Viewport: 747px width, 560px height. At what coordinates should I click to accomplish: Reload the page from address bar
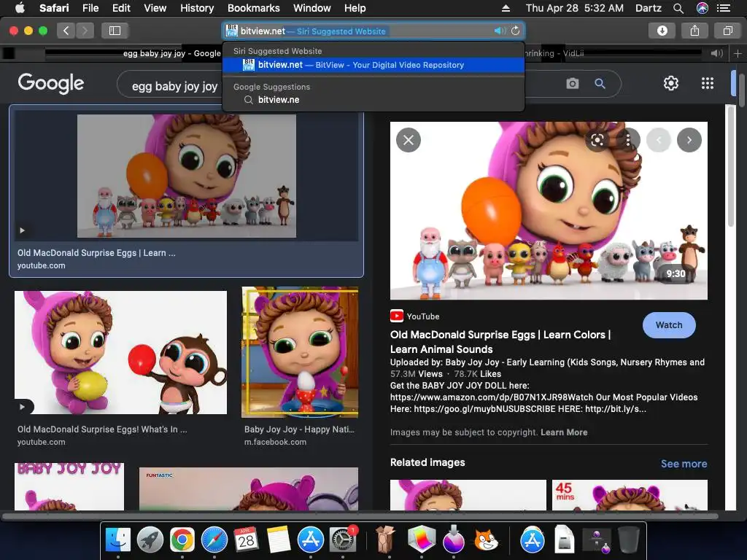(x=516, y=31)
